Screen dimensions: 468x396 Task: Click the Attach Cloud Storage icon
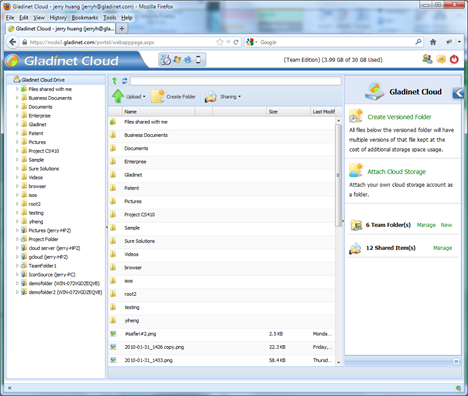point(356,170)
